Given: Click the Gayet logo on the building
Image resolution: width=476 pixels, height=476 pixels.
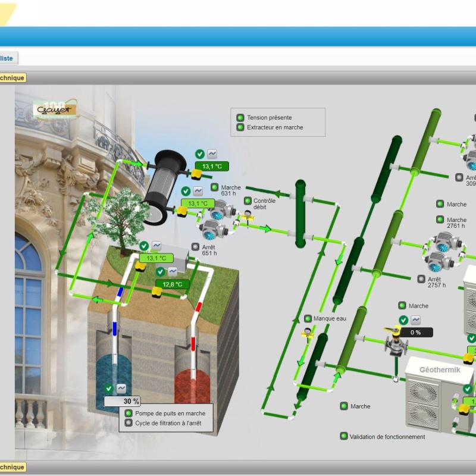Looking at the screenshot, I should [x=55, y=110].
